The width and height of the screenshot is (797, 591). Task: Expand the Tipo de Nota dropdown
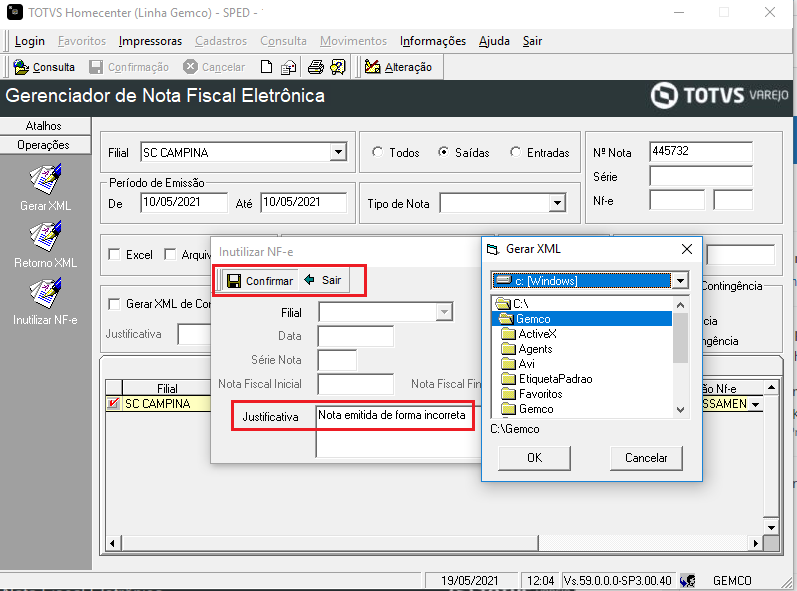click(x=558, y=203)
